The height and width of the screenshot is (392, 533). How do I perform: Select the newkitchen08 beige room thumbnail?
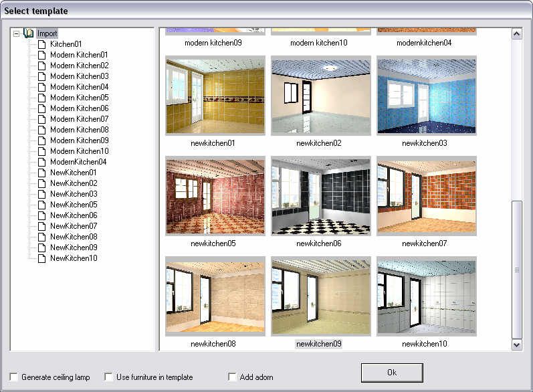click(x=215, y=296)
